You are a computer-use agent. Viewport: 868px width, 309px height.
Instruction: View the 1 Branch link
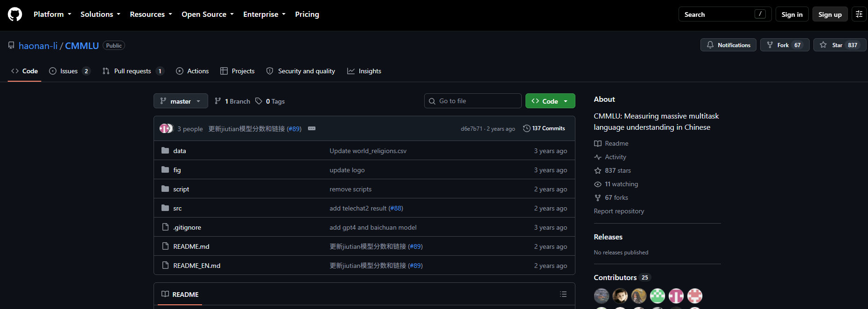pyautogui.click(x=232, y=101)
